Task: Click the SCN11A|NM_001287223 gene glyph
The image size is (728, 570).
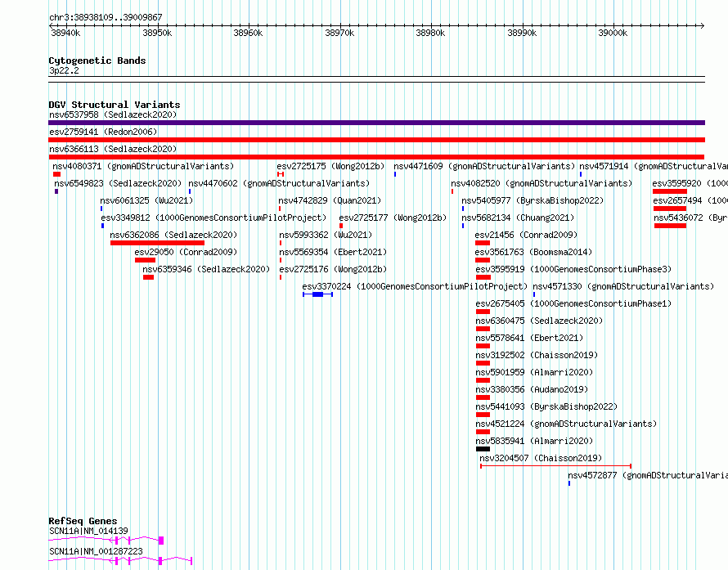Action: click(120, 560)
